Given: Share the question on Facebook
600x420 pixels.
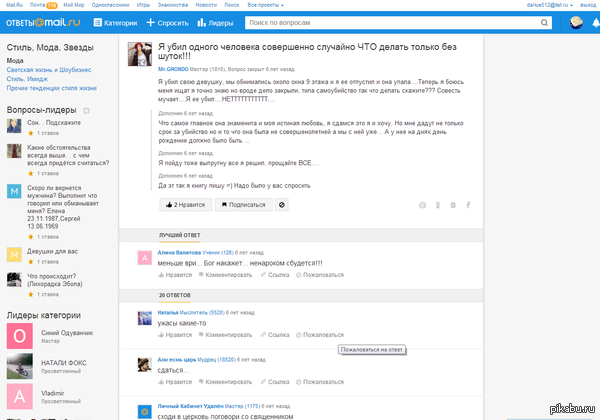Looking at the screenshot, I should pyautogui.click(x=468, y=204).
